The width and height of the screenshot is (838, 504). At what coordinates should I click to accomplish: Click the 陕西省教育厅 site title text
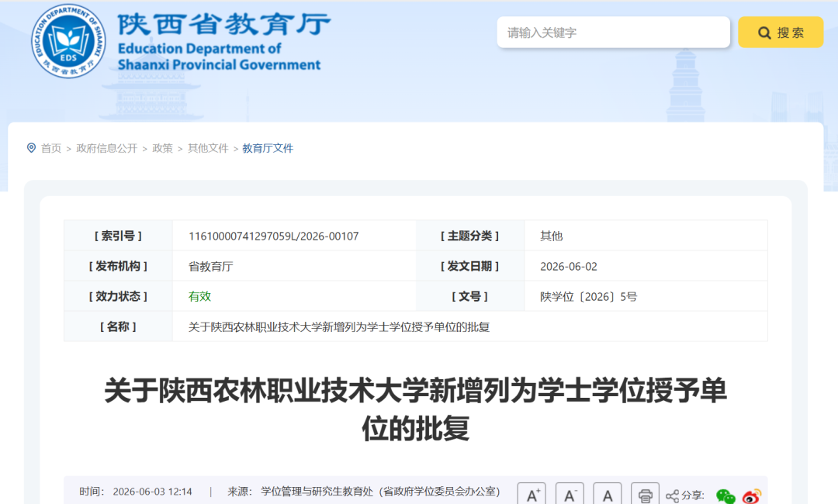coord(224,24)
